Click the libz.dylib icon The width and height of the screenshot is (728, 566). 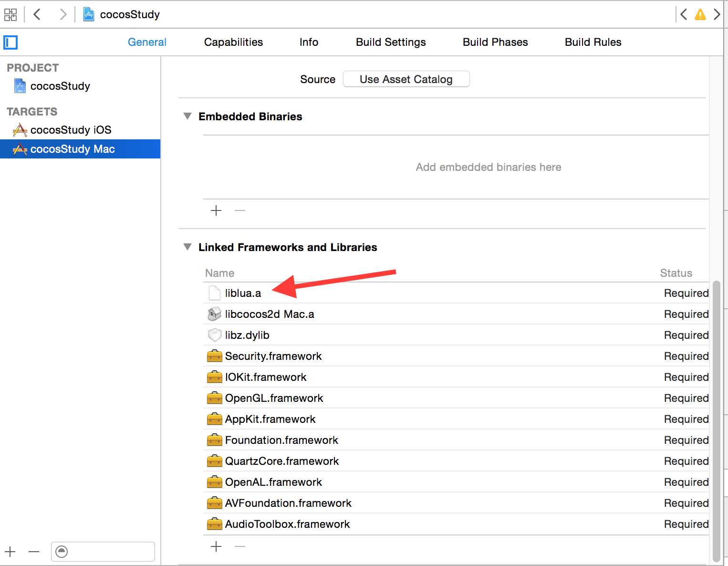[x=215, y=335]
